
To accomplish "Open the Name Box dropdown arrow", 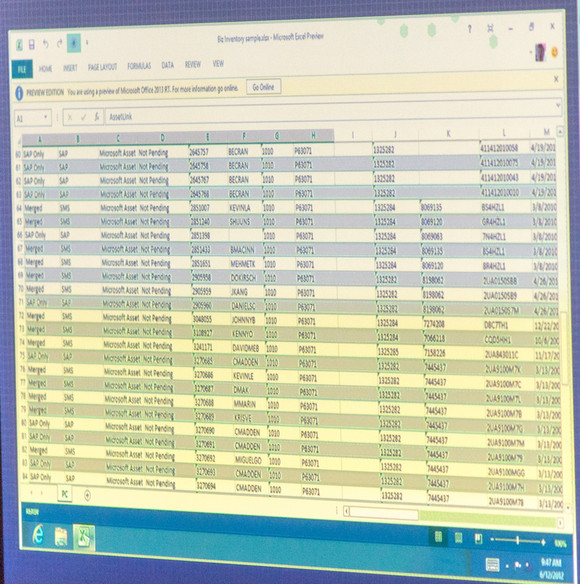I will click(45, 117).
